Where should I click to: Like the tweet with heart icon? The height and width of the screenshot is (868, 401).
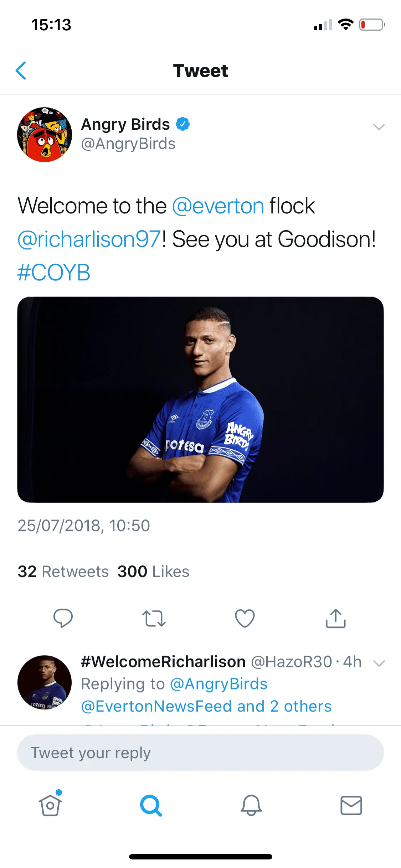[245, 618]
